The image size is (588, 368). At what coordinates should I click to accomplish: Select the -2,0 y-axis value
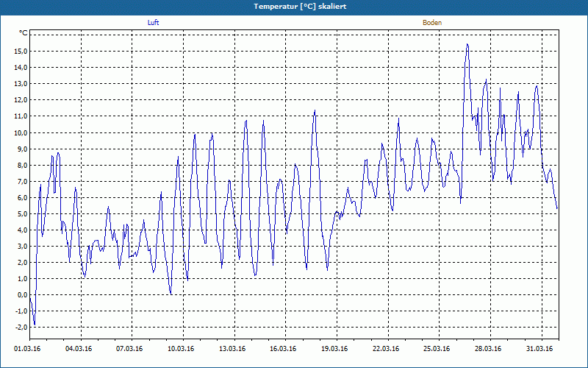tap(21, 327)
